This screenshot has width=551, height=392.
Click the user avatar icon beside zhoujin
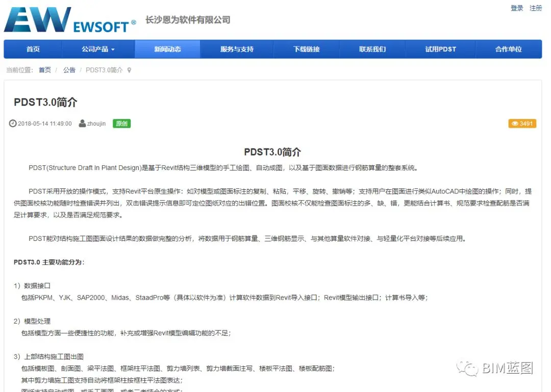tap(82, 124)
